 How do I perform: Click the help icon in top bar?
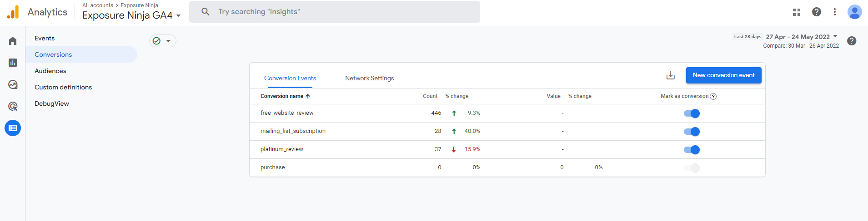click(x=816, y=12)
